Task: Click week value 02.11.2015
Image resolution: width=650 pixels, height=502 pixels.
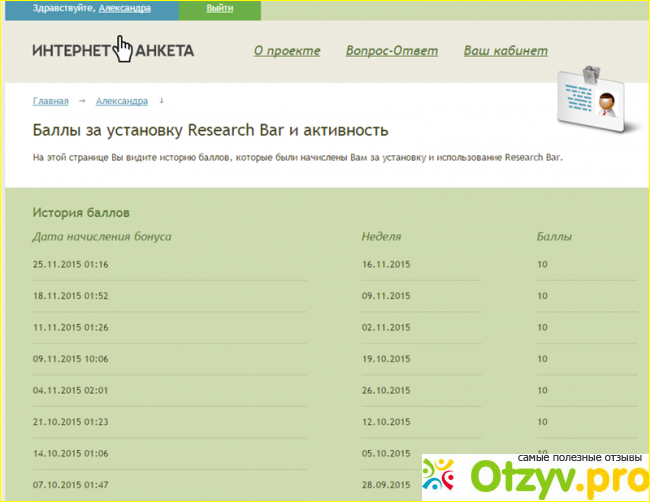Action: 386,327
